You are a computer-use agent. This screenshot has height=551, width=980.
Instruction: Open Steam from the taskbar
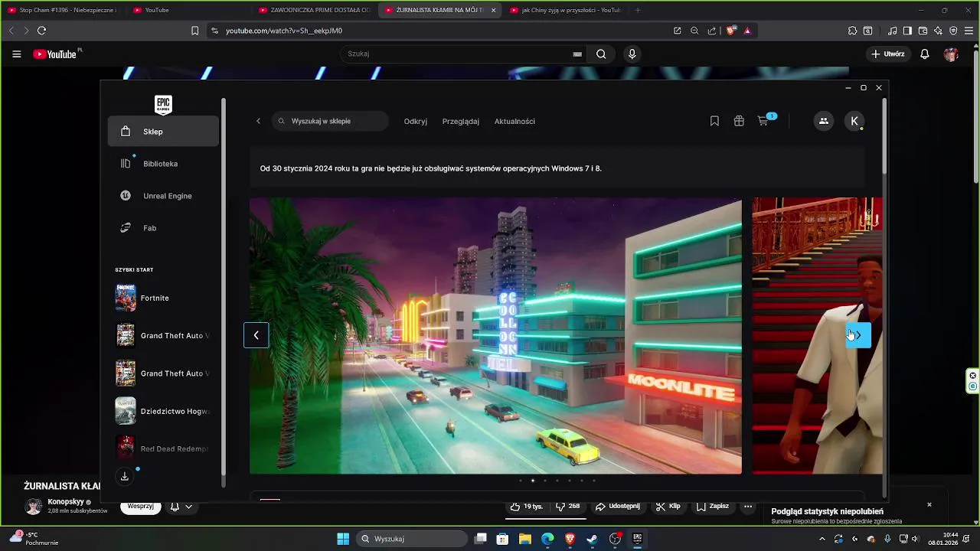pos(592,539)
